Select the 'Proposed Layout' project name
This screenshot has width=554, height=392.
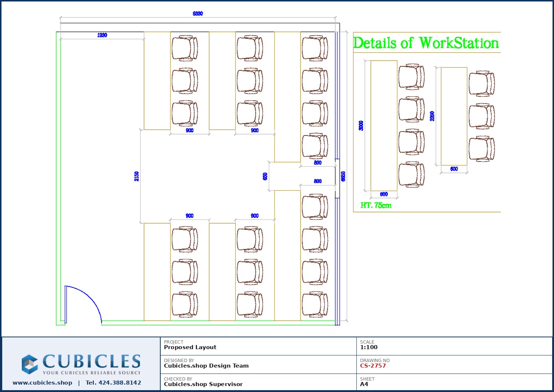[190, 347]
